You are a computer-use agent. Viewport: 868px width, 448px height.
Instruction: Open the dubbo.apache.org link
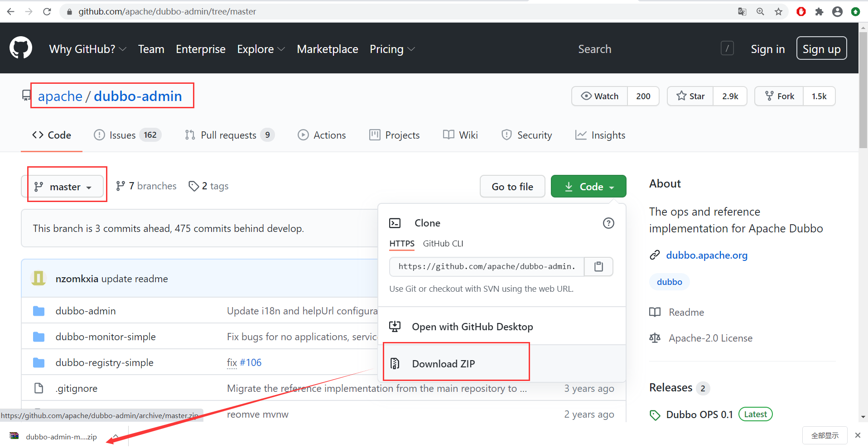pyautogui.click(x=706, y=255)
